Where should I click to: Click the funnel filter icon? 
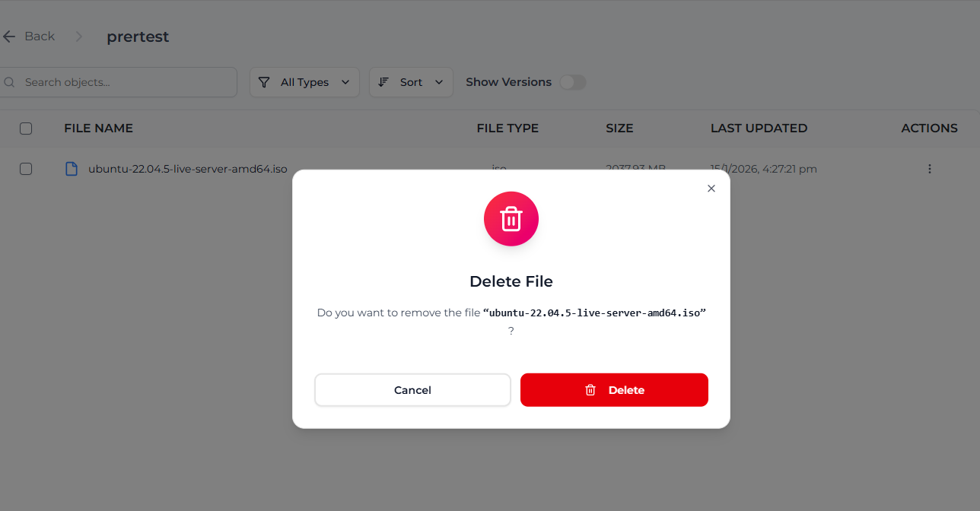[264, 82]
